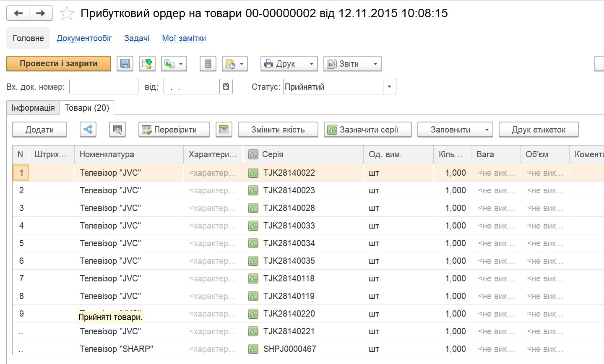Screen dimensions: 604x364
Task: Click series icon in the TJK28140118 row
Action: [x=253, y=278]
